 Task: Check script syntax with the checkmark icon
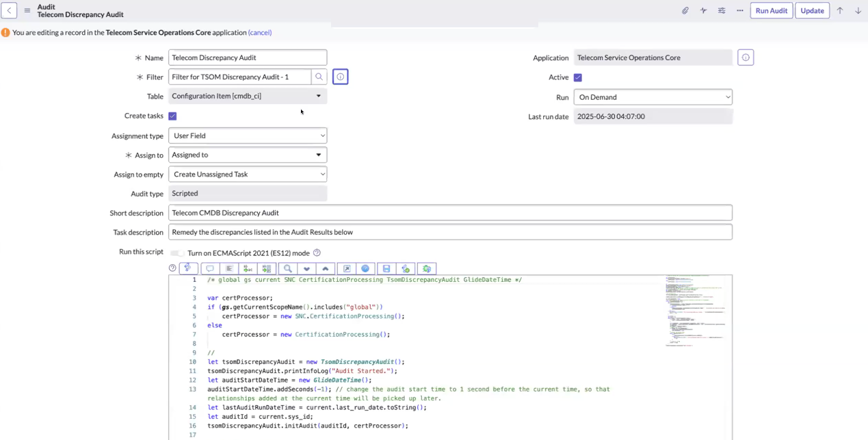[x=406, y=268]
